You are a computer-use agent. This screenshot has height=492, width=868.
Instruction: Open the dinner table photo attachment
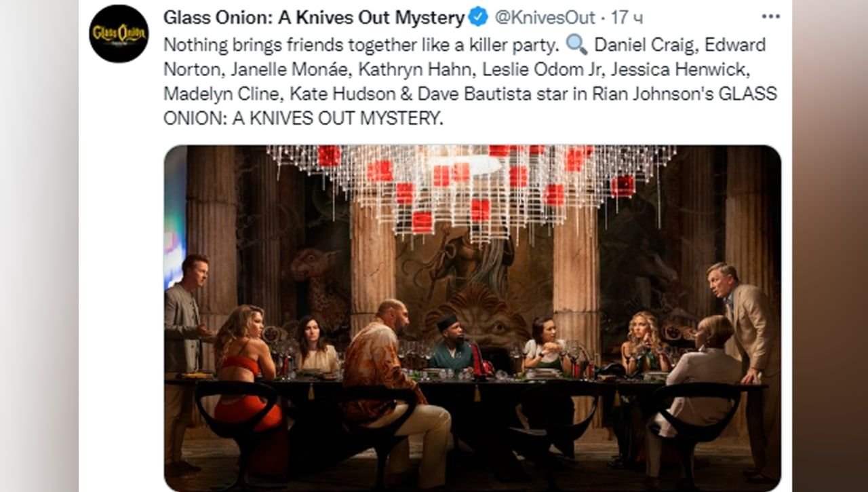point(472,318)
